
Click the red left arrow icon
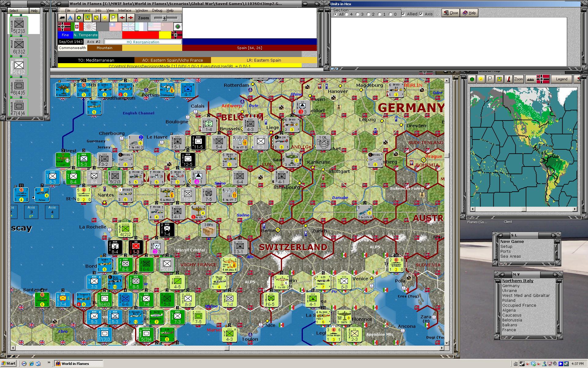click(122, 18)
